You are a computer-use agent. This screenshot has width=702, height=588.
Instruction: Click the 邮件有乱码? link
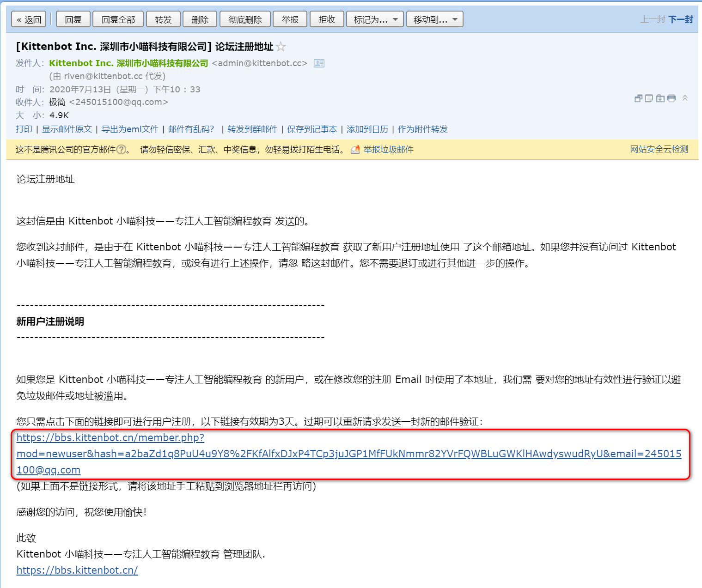[191, 129]
